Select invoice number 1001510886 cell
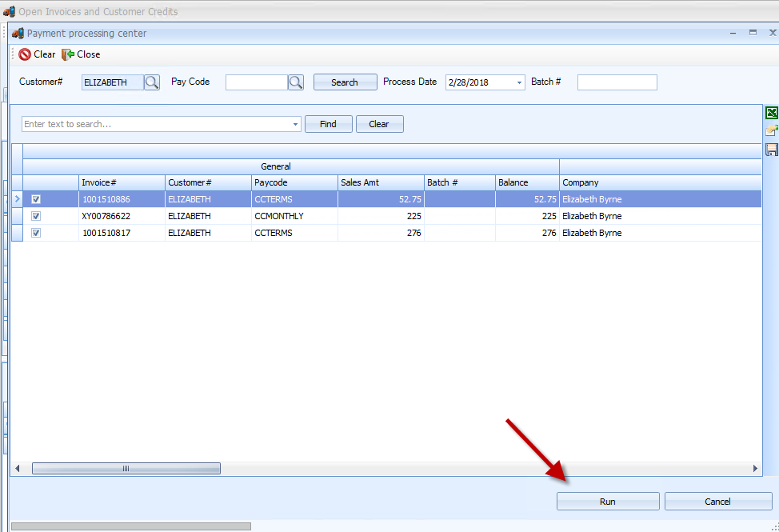The width and height of the screenshot is (779, 532). tap(122, 199)
